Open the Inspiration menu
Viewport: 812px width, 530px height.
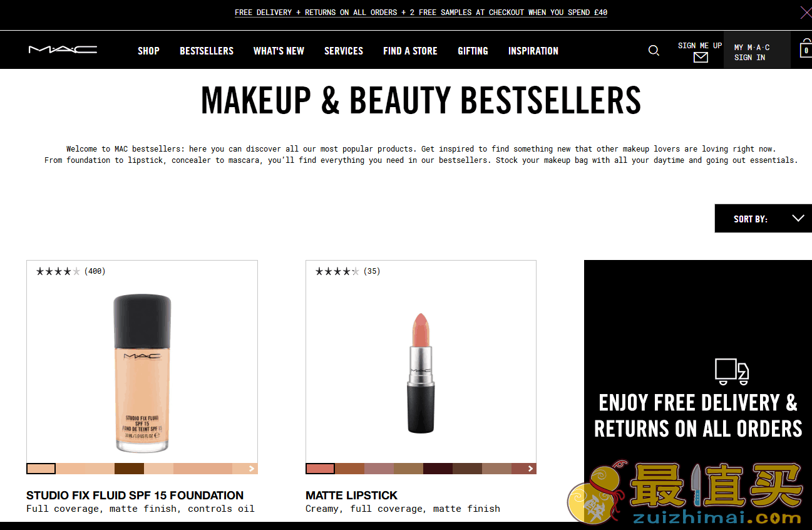[x=533, y=51]
